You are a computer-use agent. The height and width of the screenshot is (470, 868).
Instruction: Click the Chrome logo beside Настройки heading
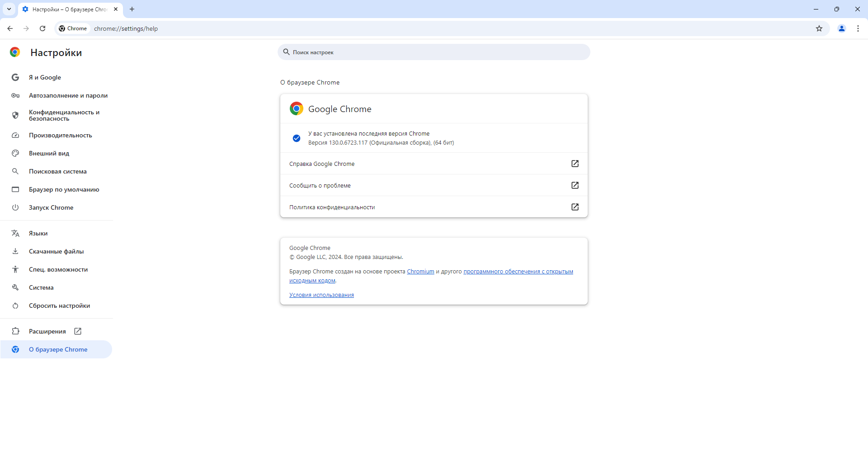15,52
